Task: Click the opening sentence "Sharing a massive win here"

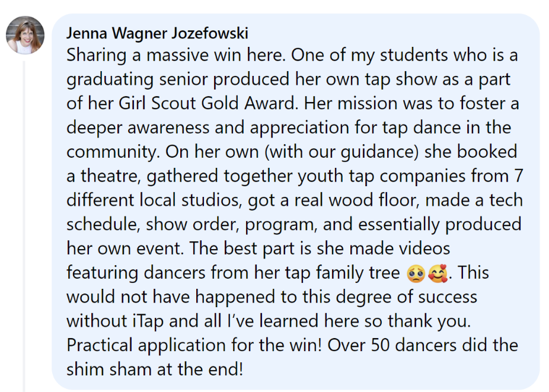Action: (174, 55)
